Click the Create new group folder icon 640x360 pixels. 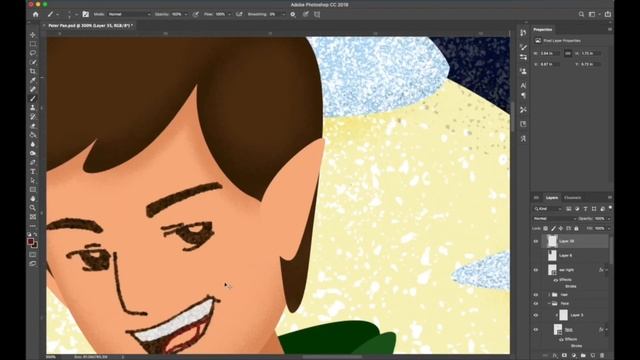[583, 356]
